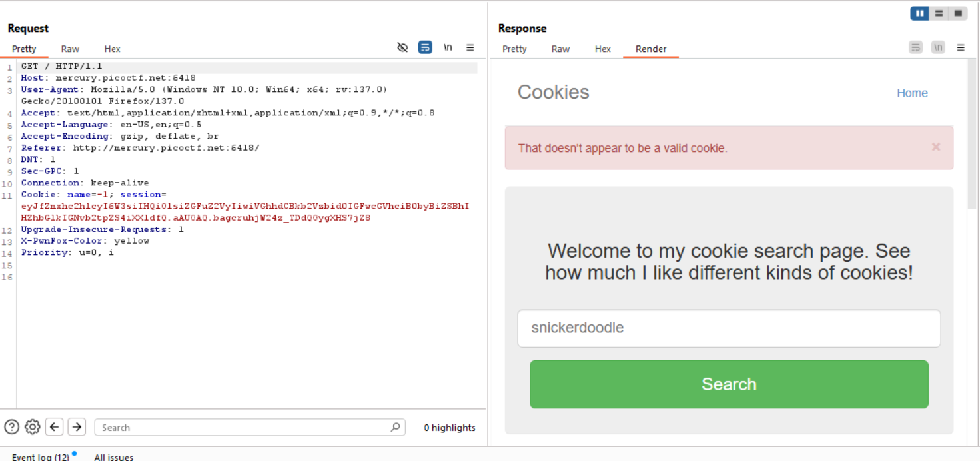Click the green Search button
The image size is (980, 461).
(x=729, y=384)
